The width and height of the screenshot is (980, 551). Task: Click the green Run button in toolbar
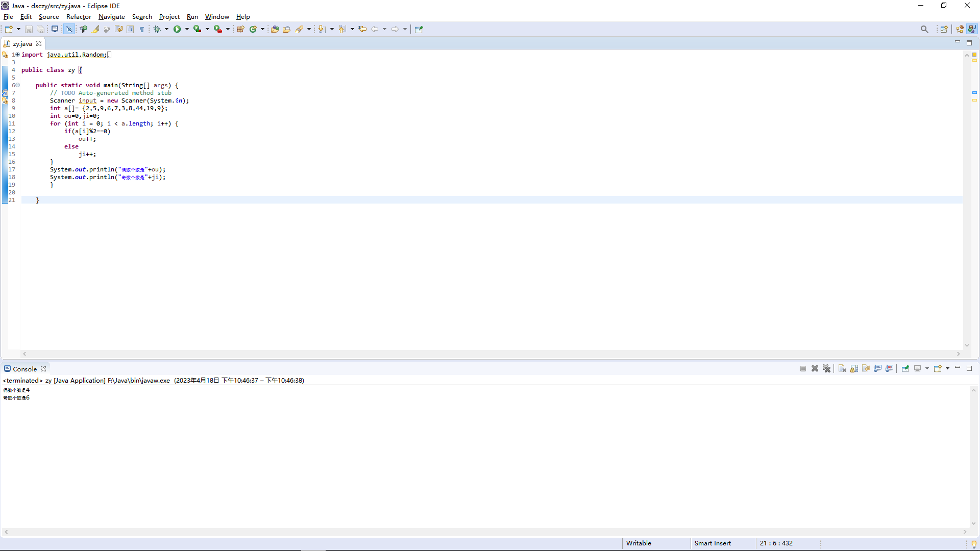(x=177, y=29)
